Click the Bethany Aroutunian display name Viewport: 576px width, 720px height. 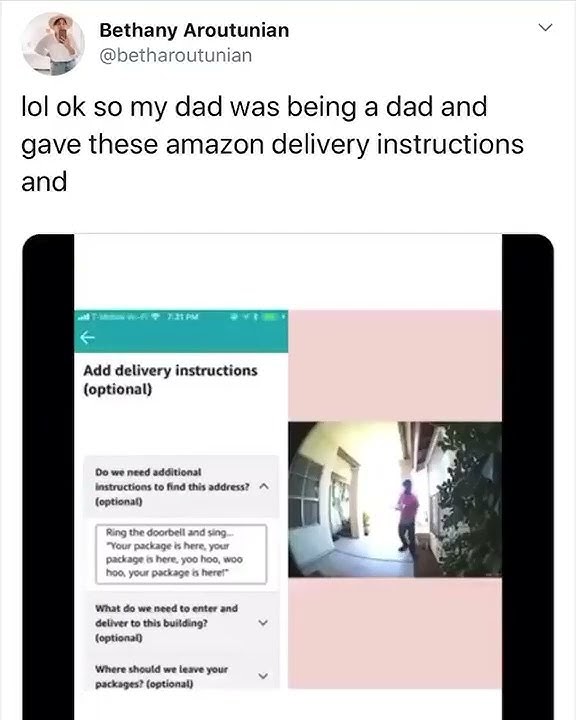click(194, 30)
